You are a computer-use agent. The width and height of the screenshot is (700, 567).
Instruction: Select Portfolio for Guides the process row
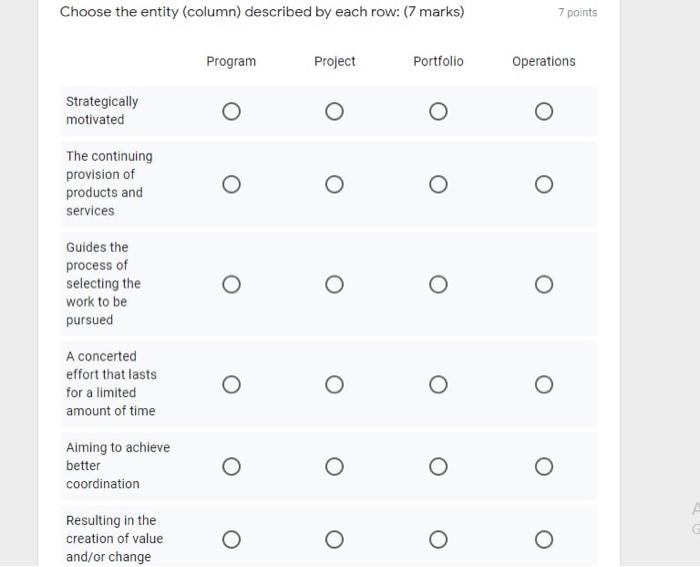point(438,285)
